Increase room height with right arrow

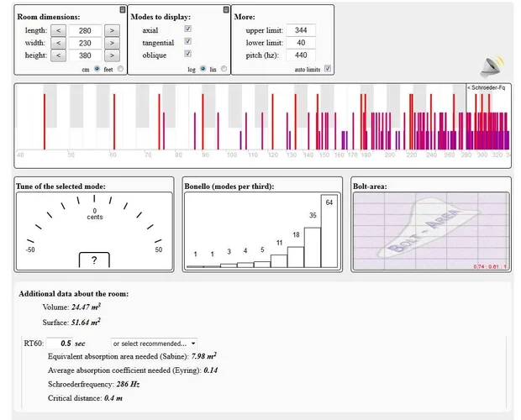(112, 55)
